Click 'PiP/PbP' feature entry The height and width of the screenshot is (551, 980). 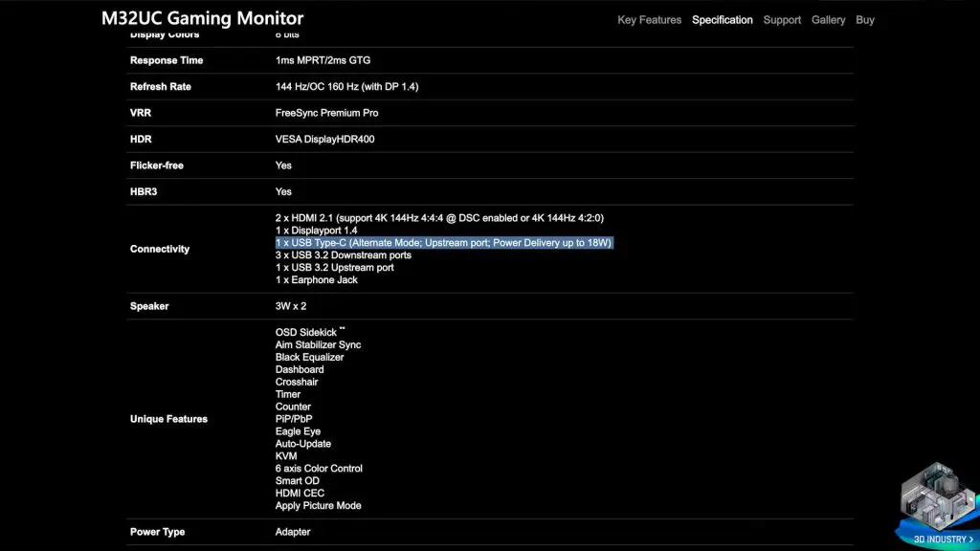294,419
